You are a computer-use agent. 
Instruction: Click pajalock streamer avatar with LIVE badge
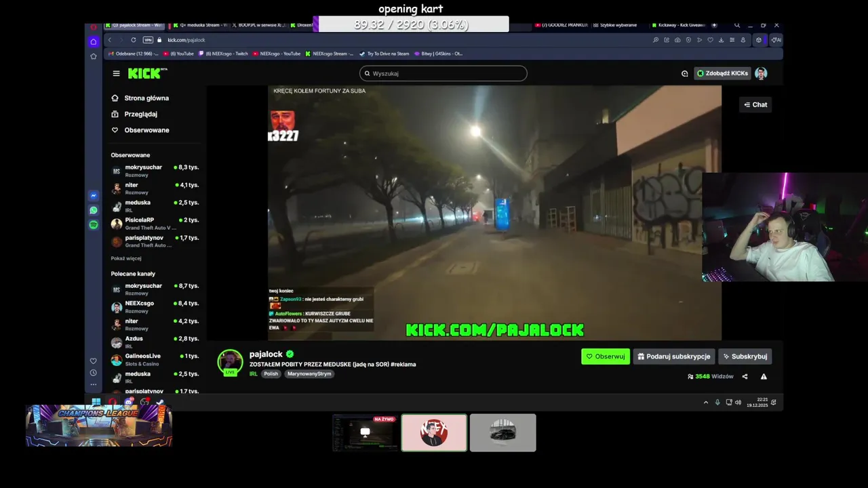coord(230,363)
